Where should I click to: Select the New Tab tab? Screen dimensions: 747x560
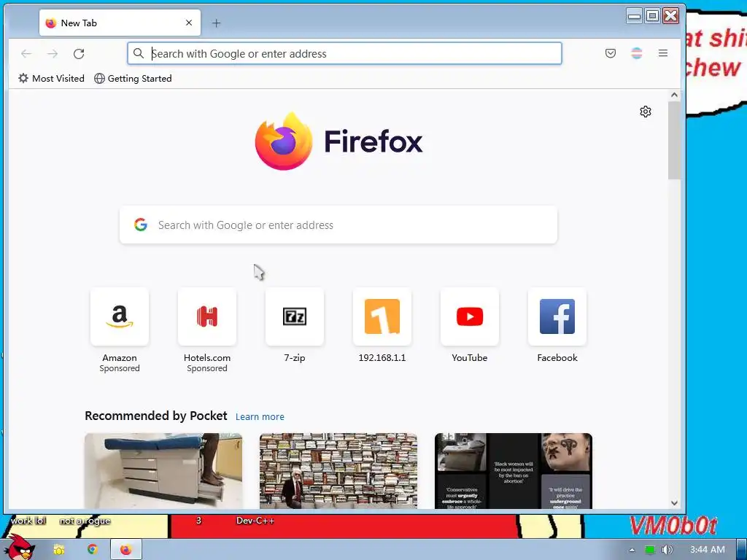tap(120, 23)
